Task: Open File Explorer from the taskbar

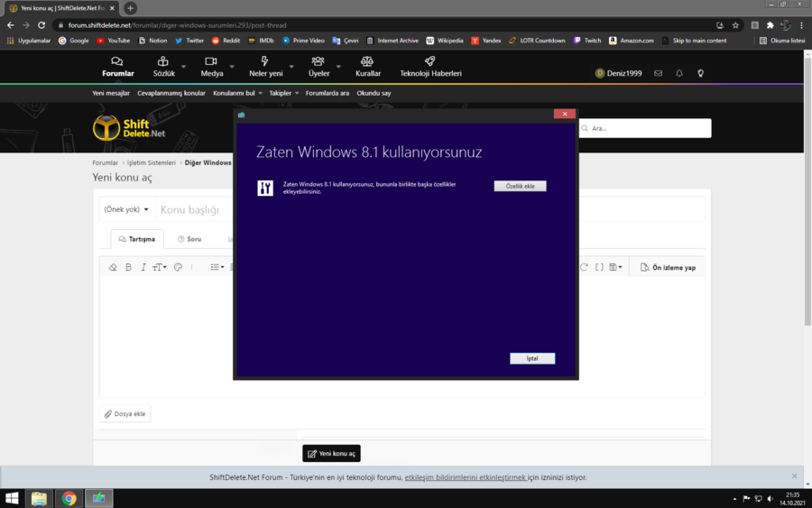Action: [40, 498]
